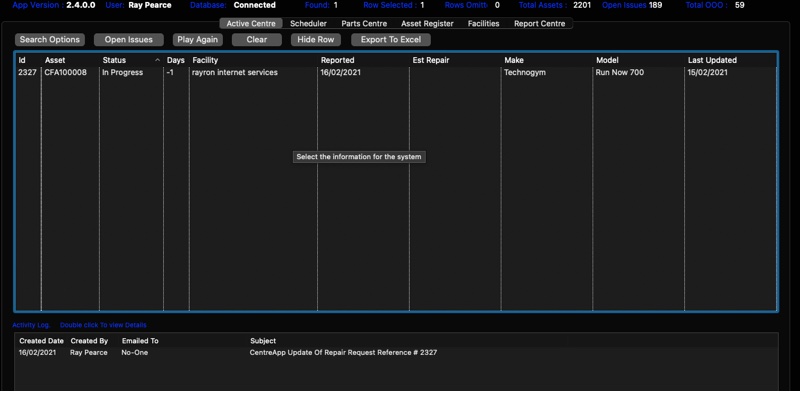Screen dimensions: 800x395
Task: Click the Emailed To header in activity log
Action: 140,341
